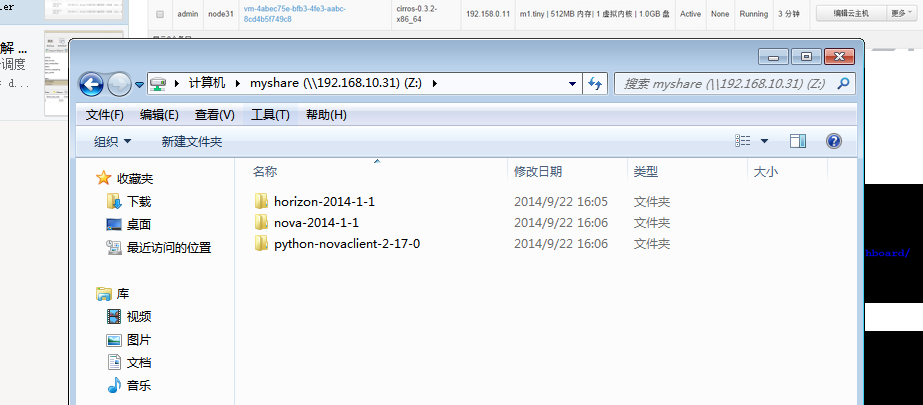This screenshot has width=923, height=405.
Task: Toggle the preview pane icon
Action: pyautogui.click(x=798, y=141)
